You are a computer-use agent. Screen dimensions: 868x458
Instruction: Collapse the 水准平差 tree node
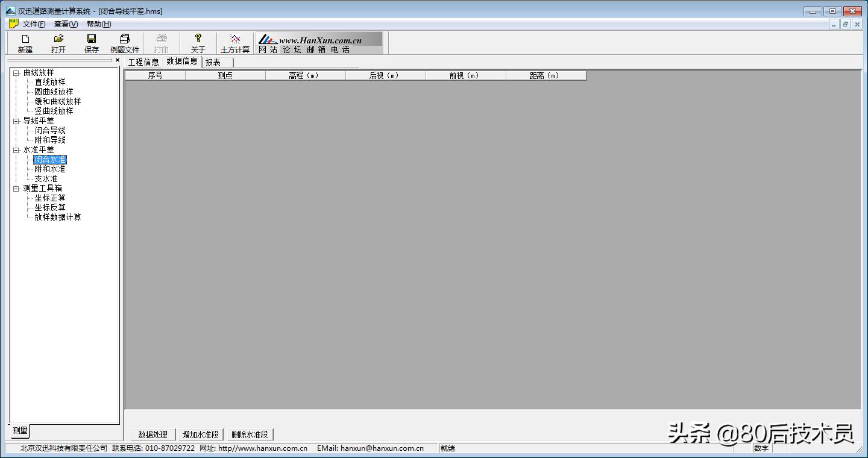tap(16, 150)
